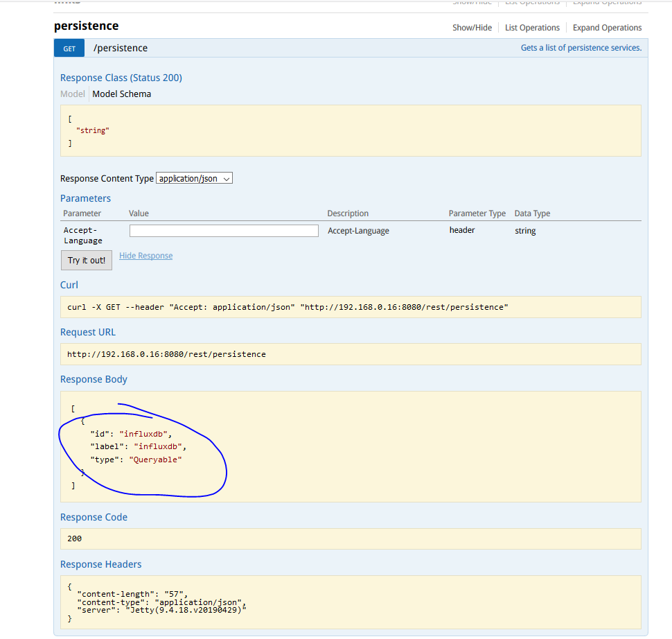Click the Response Headers JSON block

[x=350, y=602]
